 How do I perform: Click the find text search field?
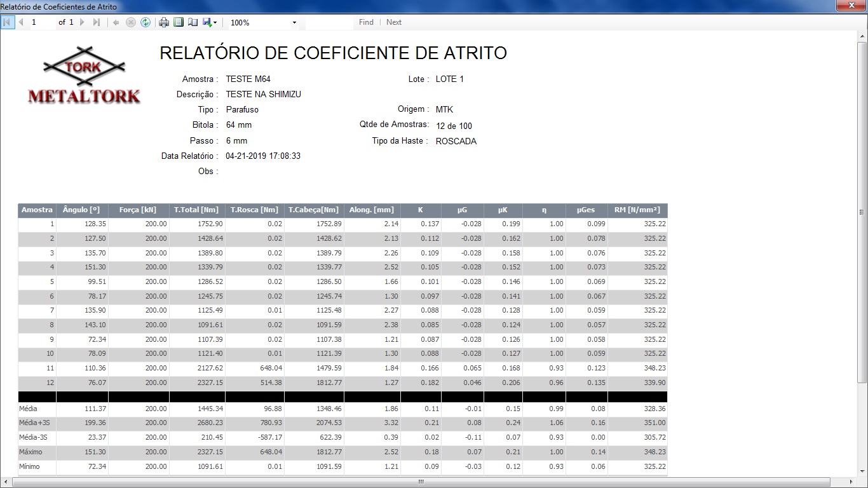pyautogui.click(x=329, y=22)
